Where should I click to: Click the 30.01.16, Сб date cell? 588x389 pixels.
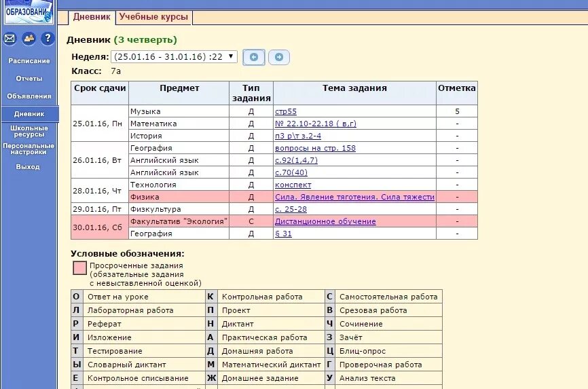[100, 227]
